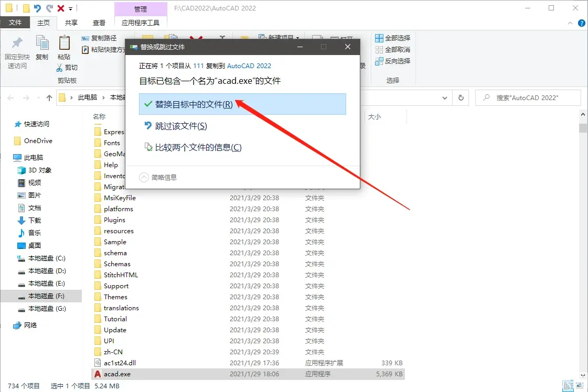
Task: Go forward with the forward arrow
Action: coord(26,98)
